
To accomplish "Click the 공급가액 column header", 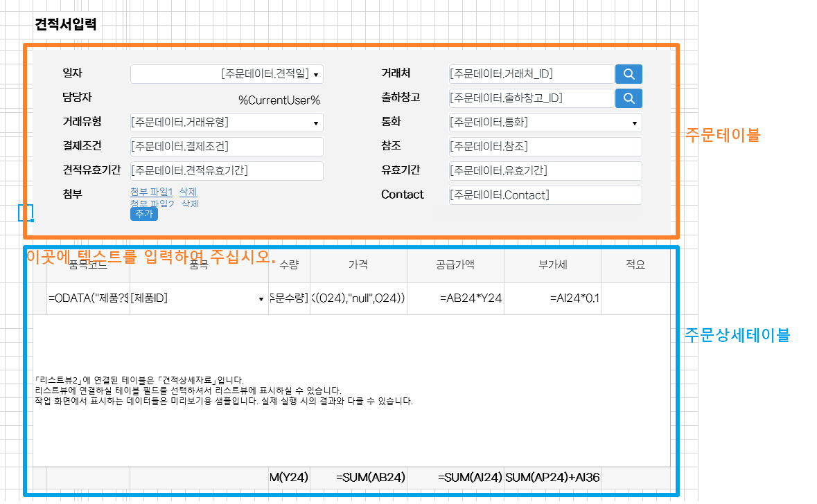I will click(x=455, y=265).
